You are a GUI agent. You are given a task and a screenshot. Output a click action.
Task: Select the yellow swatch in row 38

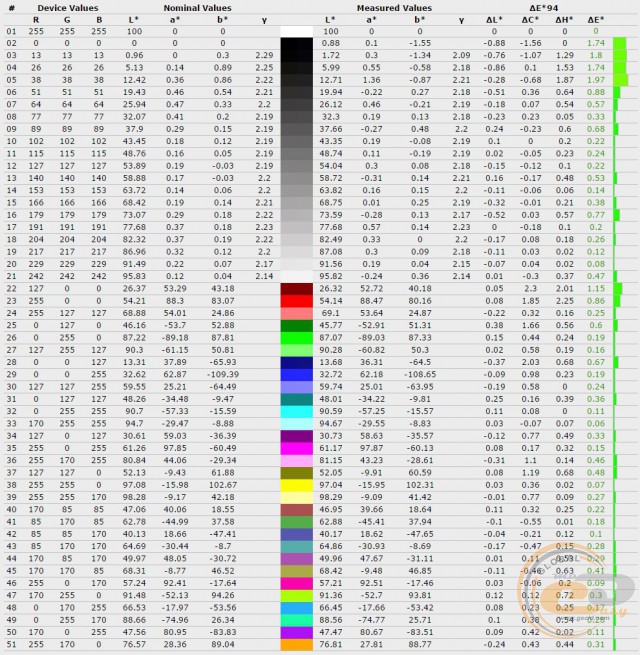tap(297, 485)
